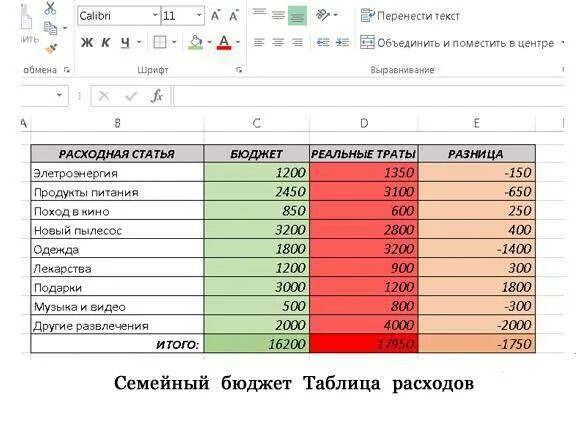This screenshot has height=422, width=576.
Task: Click the БЮДЖЕТ header cell
Action: pyautogui.click(x=257, y=154)
